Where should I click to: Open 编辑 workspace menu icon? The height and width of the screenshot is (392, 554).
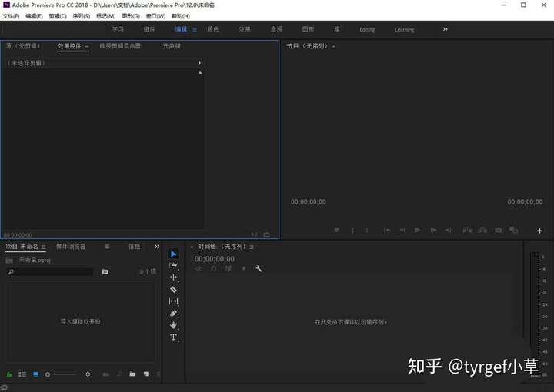[x=195, y=30]
